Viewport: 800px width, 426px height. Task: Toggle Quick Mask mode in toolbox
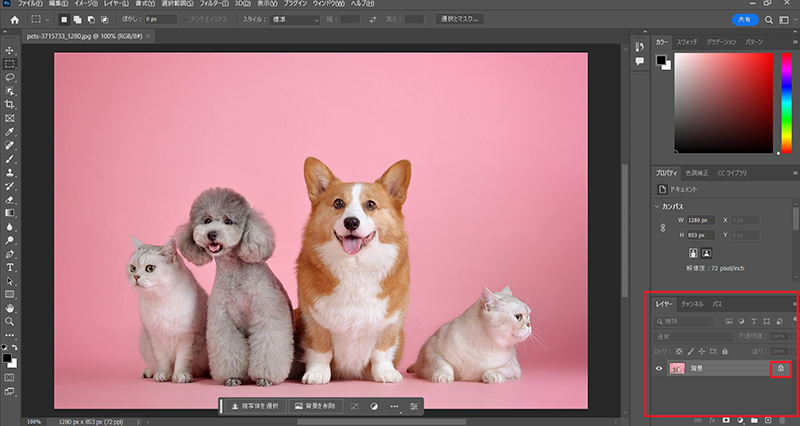(10, 378)
